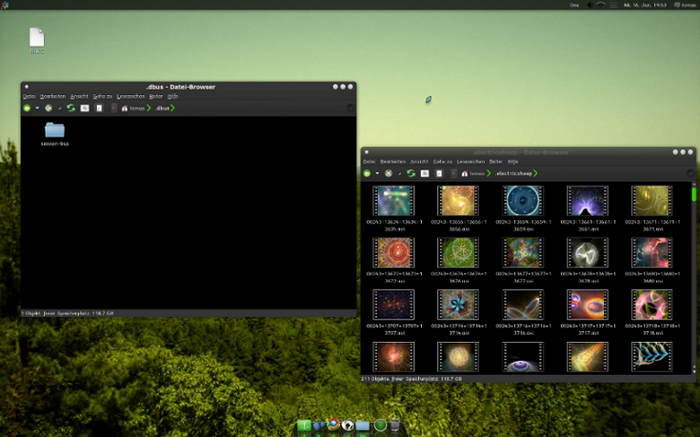
Task: Select blue star video ending 13714.avi
Action: click(x=458, y=305)
